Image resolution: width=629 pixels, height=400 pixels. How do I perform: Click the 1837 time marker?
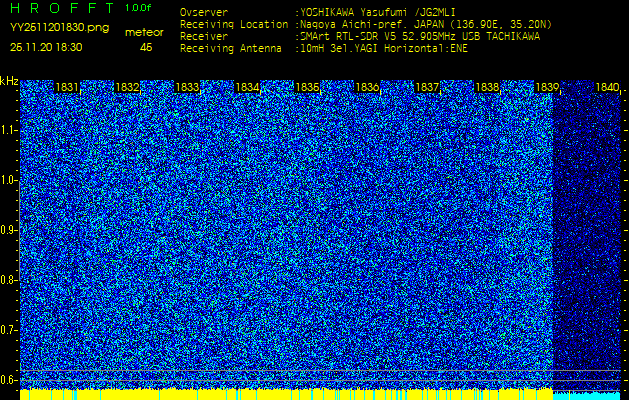click(427, 87)
